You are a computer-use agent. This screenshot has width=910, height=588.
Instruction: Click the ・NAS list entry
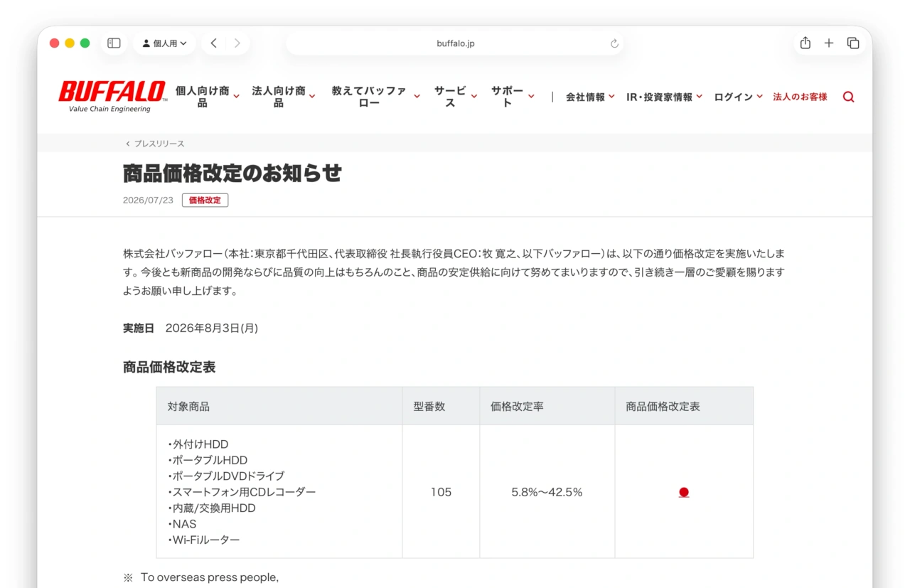point(182,524)
